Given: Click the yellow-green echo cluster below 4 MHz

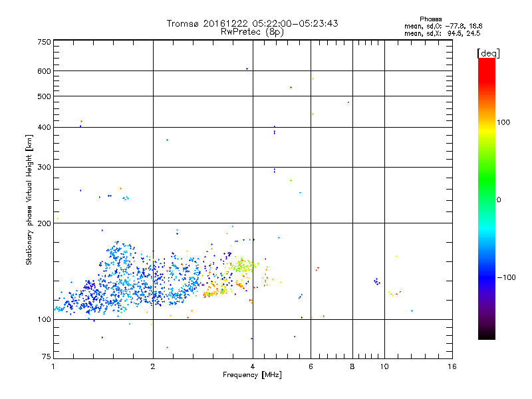Looking at the screenshot, I should [x=243, y=265].
